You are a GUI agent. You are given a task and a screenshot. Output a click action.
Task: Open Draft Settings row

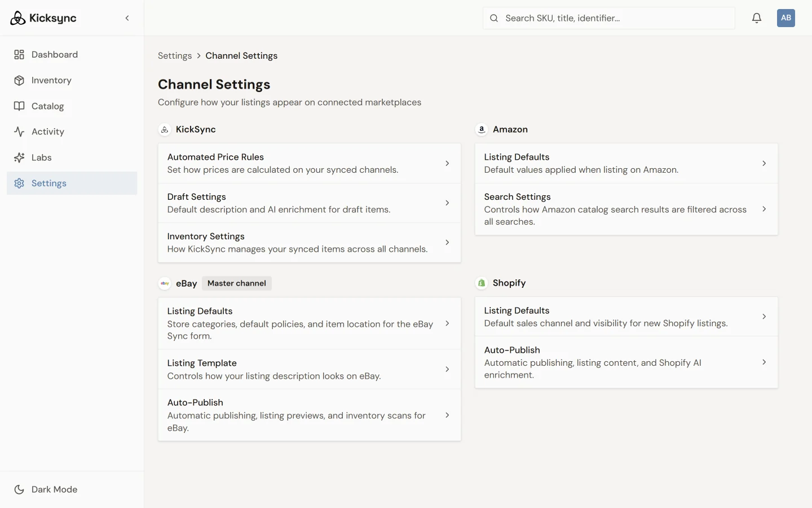310,203
